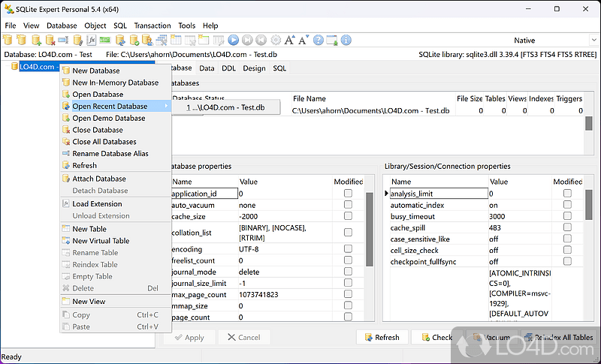The height and width of the screenshot is (364, 601).
Task: Choose New Virtual Table in context menu
Action: coord(116,241)
